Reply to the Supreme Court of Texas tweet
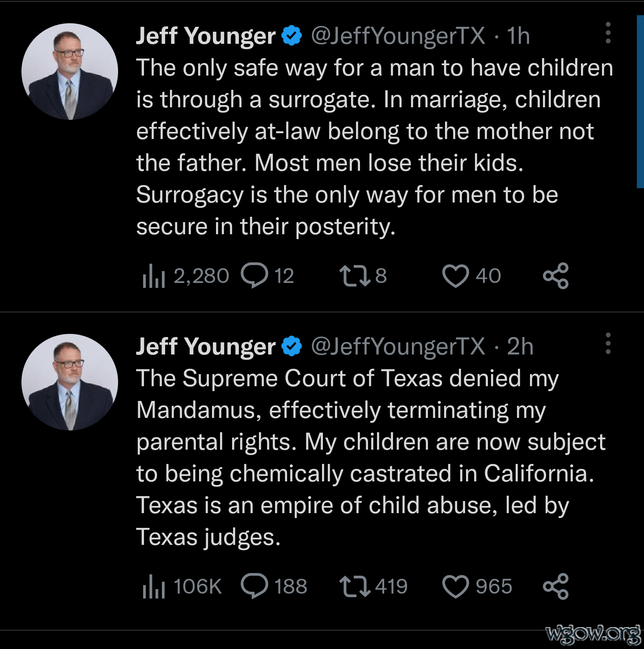The image size is (644, 649). (x=254, y=586)
